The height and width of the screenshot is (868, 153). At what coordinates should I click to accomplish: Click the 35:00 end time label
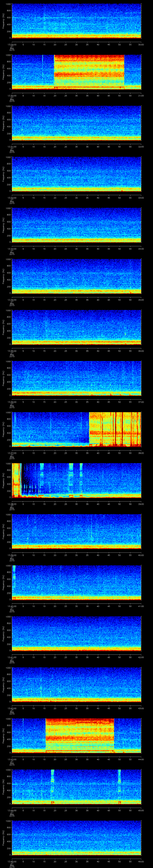pos(141,300)
